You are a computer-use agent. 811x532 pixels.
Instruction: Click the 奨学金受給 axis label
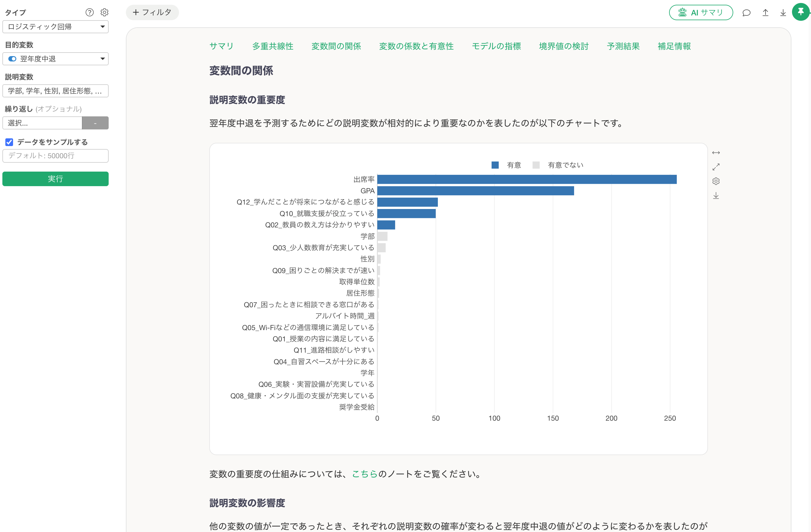(x=357, y=407)
